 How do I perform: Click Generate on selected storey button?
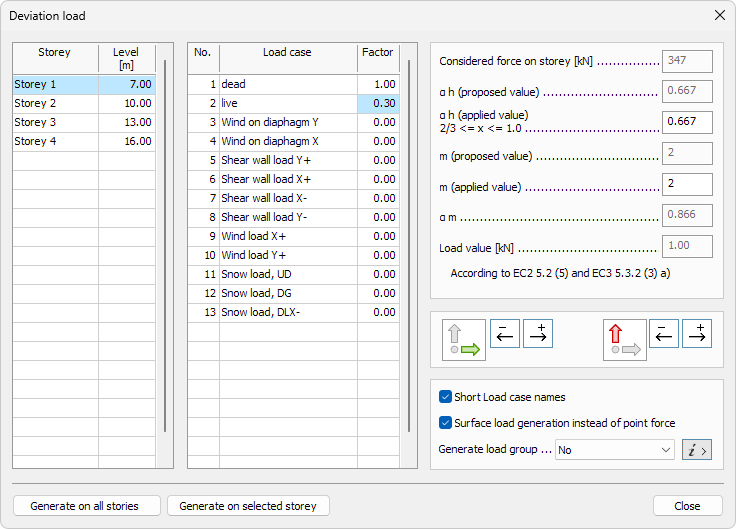pyautogui.click(x=248, y=506)
